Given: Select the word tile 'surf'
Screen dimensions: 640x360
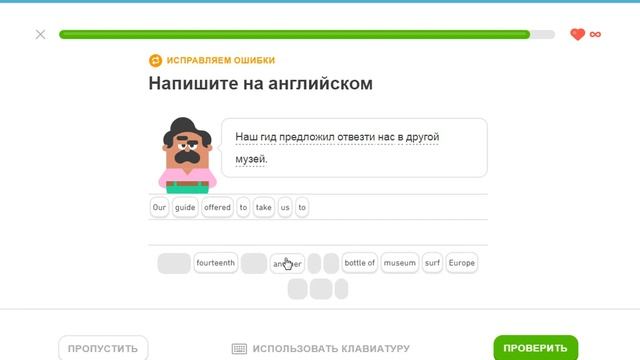Looking at the screenshot, I should [432, 263].
